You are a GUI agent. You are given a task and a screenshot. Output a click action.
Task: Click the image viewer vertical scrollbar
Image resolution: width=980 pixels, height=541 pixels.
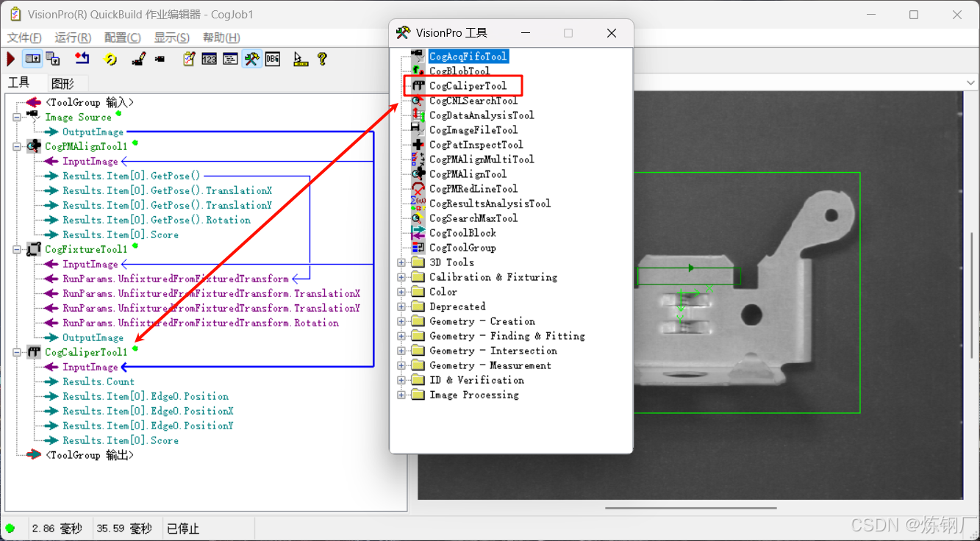coord(971,296)
